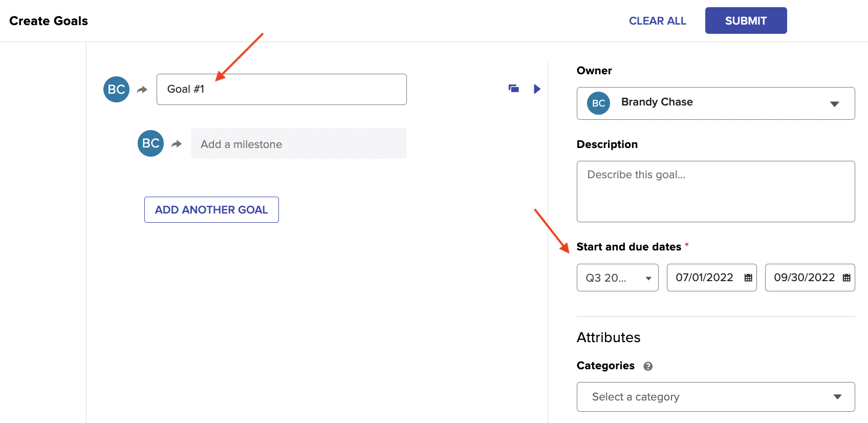Click the Owner label
868x423 pixels.
[x=594, y=71]
